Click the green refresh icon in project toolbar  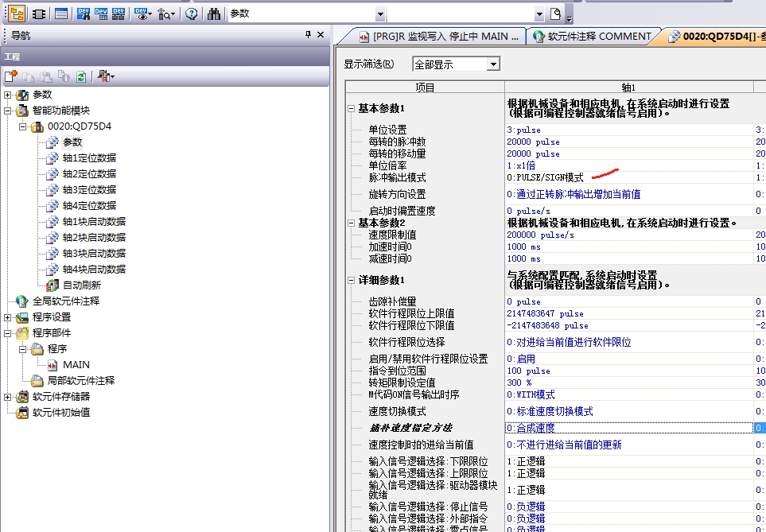pyautogui.click(x=80, y=76)
